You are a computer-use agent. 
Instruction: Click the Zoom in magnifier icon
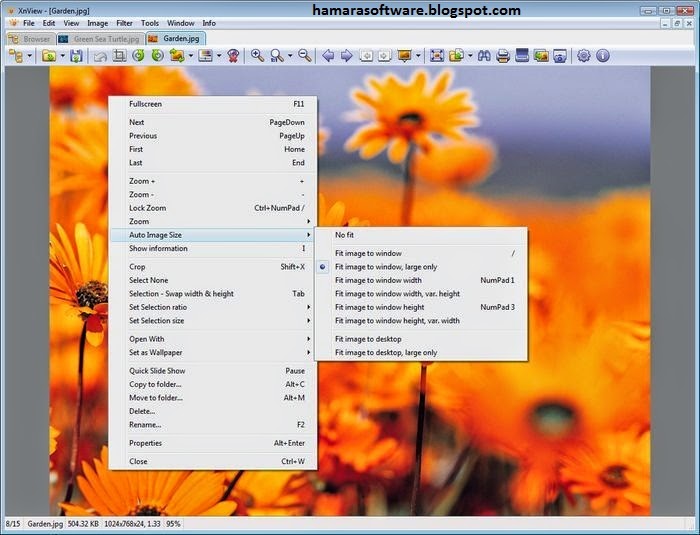point(257,56)
